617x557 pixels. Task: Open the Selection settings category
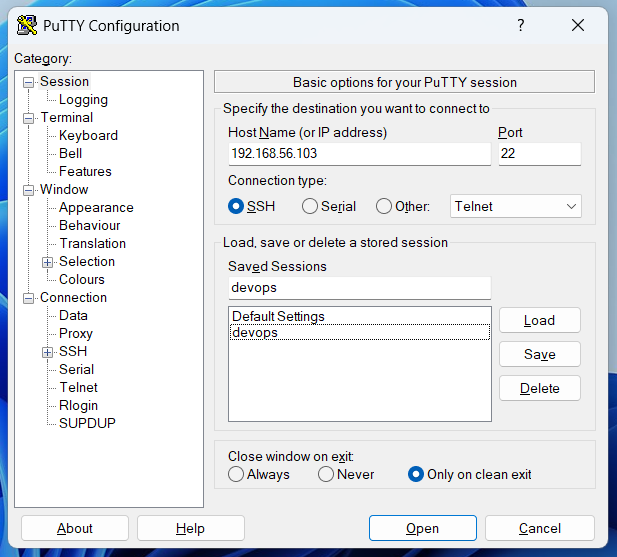tap(87, 262)
